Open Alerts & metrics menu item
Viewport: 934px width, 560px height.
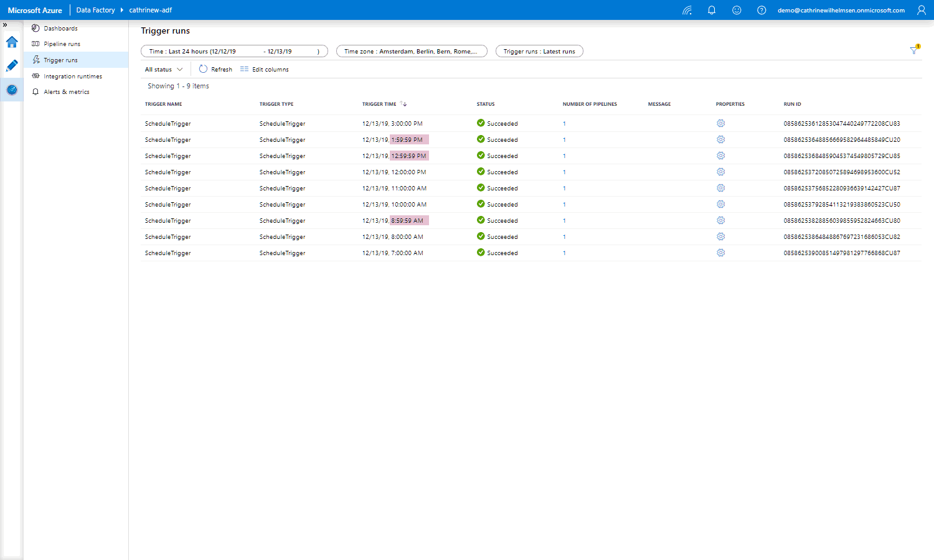[x=66, y=92]
